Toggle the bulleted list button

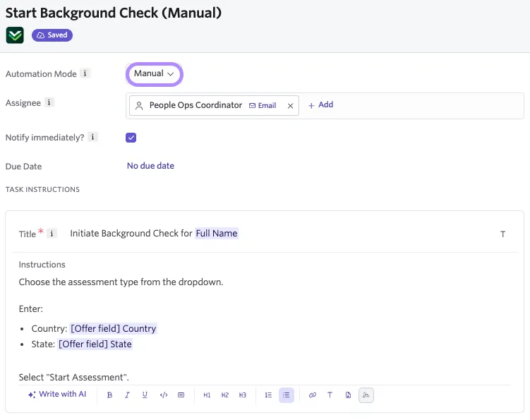pyautogui.click(x=287, y=395)
